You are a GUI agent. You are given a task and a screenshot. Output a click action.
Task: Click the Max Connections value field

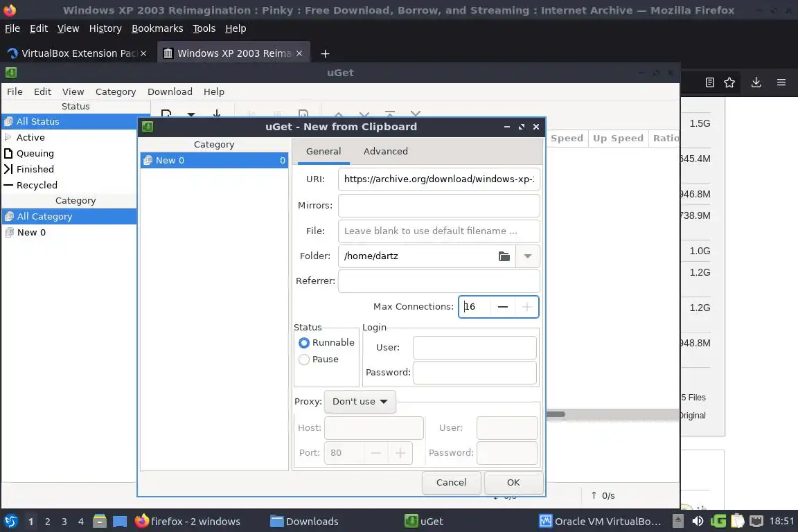[x=475, y=306]
